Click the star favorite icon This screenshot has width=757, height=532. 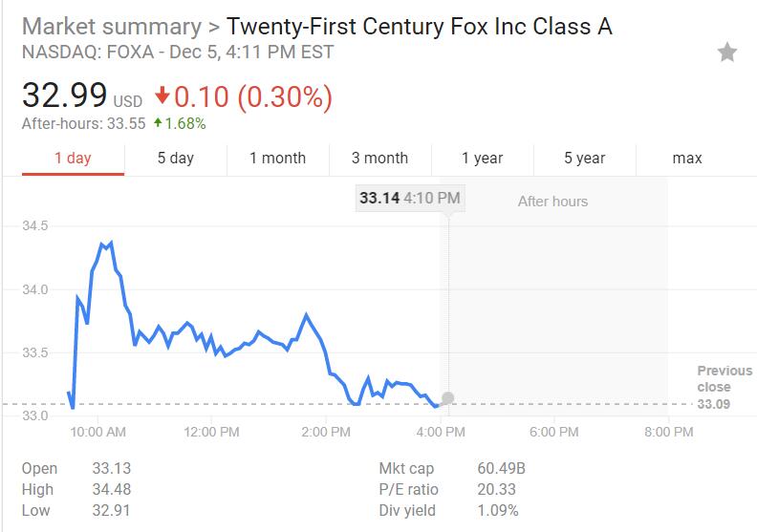tap(727, 53)
